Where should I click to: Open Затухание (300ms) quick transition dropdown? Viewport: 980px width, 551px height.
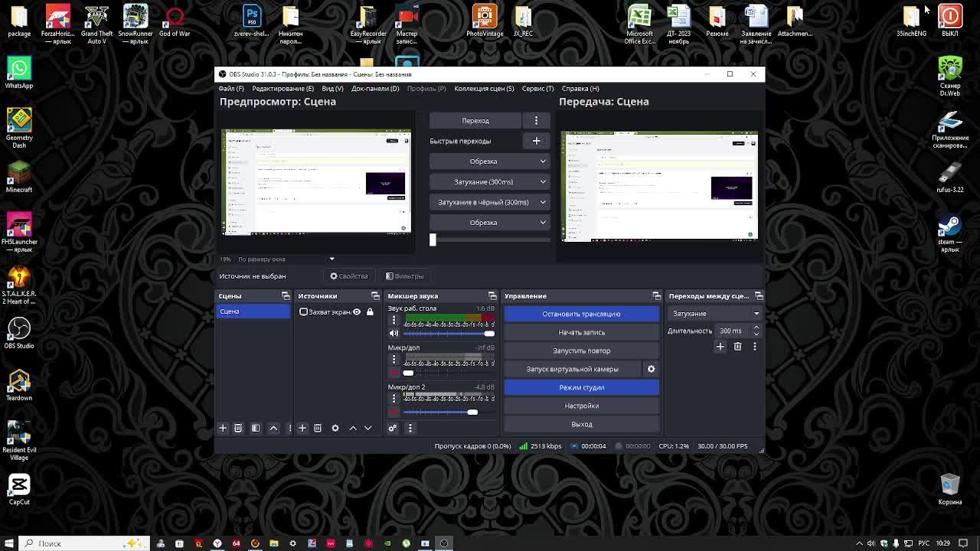[490, 181]
